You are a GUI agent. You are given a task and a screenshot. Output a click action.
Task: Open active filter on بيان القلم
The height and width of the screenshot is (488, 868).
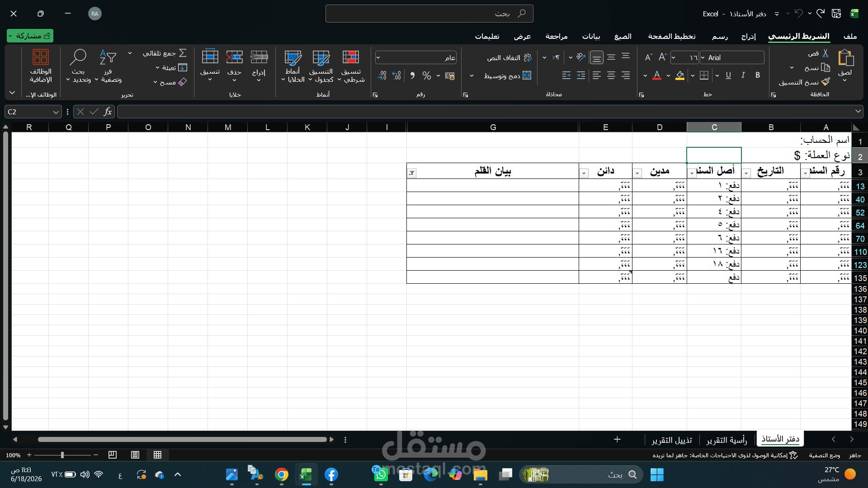[x=412, y=173]
